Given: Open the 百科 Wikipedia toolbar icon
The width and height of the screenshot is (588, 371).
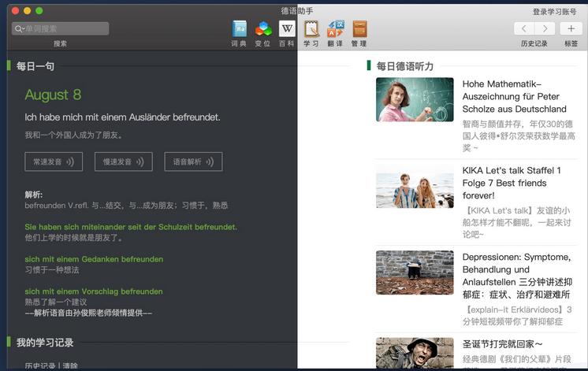Looking at the screenshot, I should tap(287, 29).
